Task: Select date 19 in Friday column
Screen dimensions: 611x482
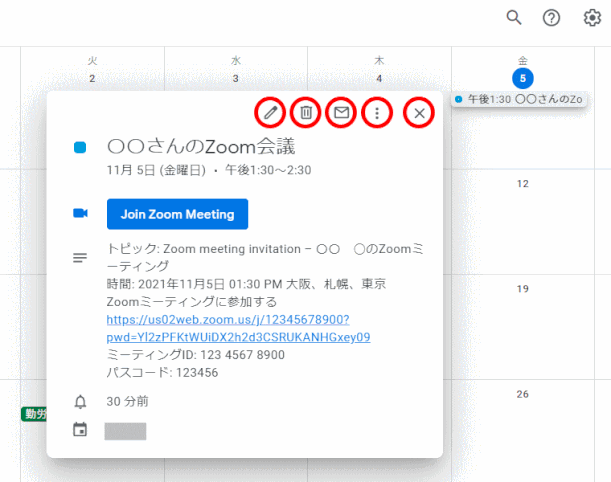Action: tap(523, 289)
